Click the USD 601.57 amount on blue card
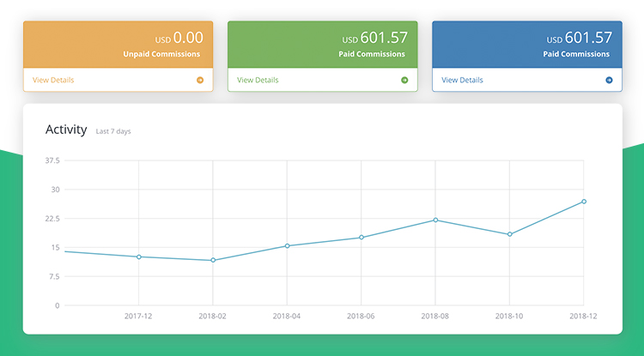644x356 pixels. 580,38
